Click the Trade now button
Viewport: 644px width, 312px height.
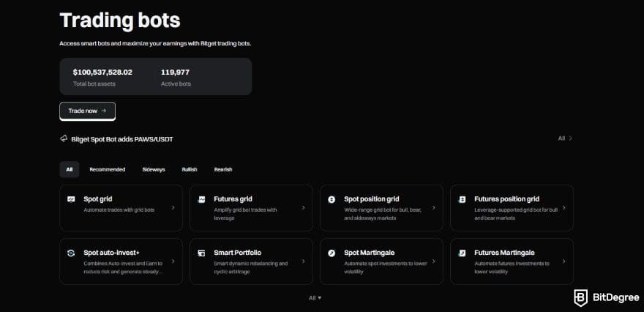[88, 111]
